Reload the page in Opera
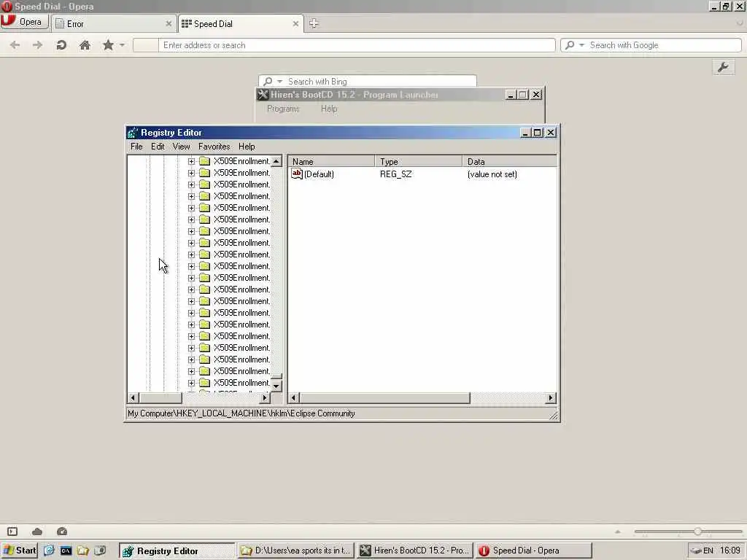Screen dimensions: 747x560 coord(61,45)
